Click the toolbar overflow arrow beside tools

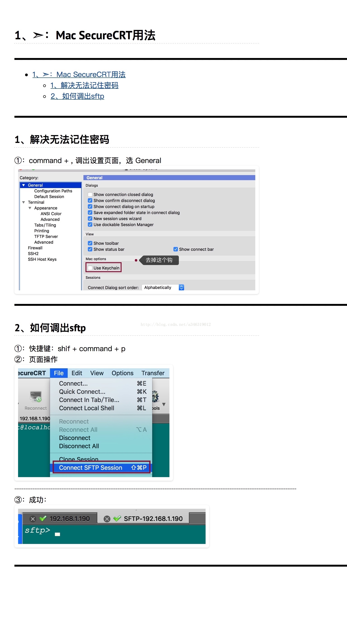pyautogui.click(x=164, y=404)
